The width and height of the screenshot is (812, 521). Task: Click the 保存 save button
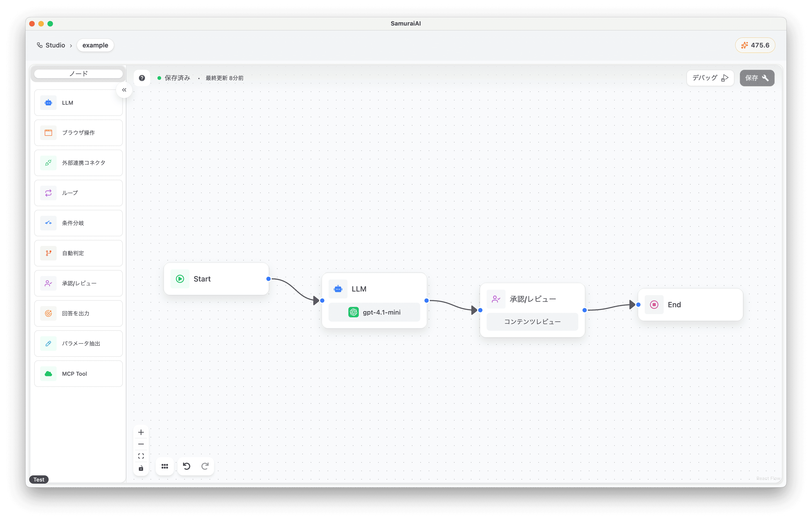click(x=757, y=78)
